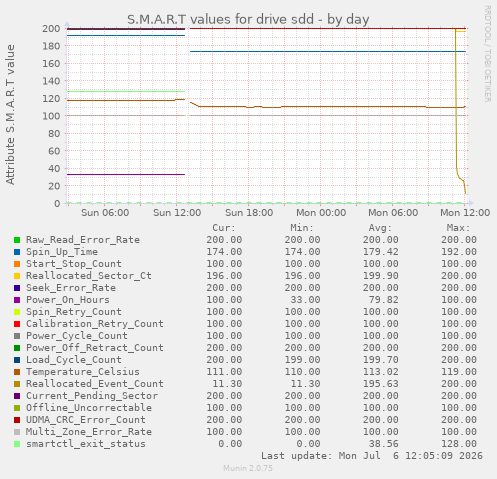Screen dimensions: 497x479
Task: Click the Power_On_Hours average value 79.82
Action: (x=383, y=300)
